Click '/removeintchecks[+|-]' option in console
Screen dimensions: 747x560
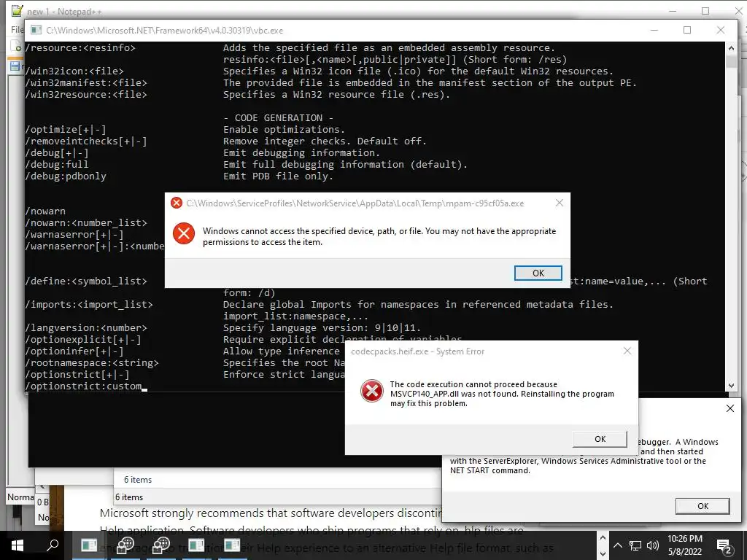[86, 141]
